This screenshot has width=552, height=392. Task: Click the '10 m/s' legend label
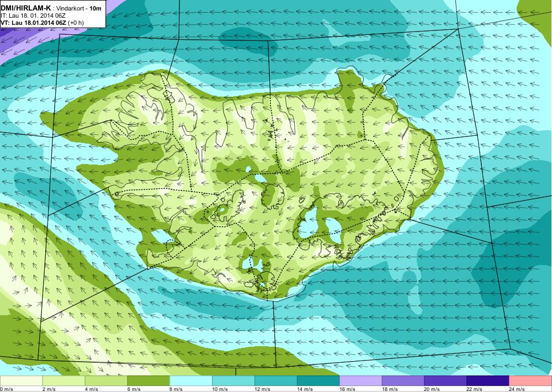220,389
